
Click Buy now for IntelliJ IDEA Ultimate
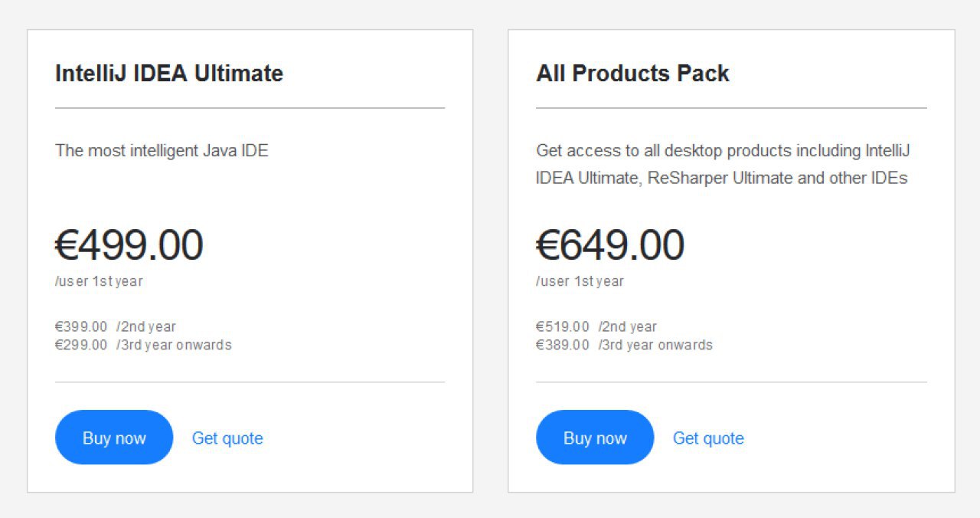114,438
